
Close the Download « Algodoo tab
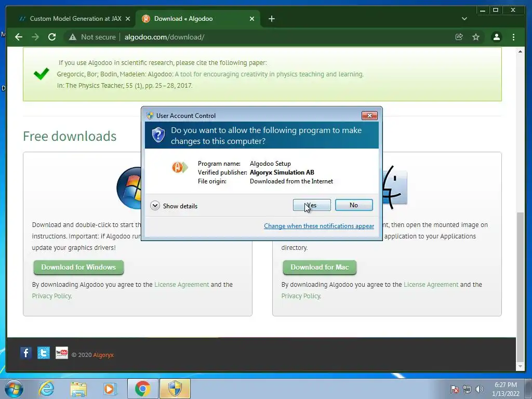(x=252, y=19)
